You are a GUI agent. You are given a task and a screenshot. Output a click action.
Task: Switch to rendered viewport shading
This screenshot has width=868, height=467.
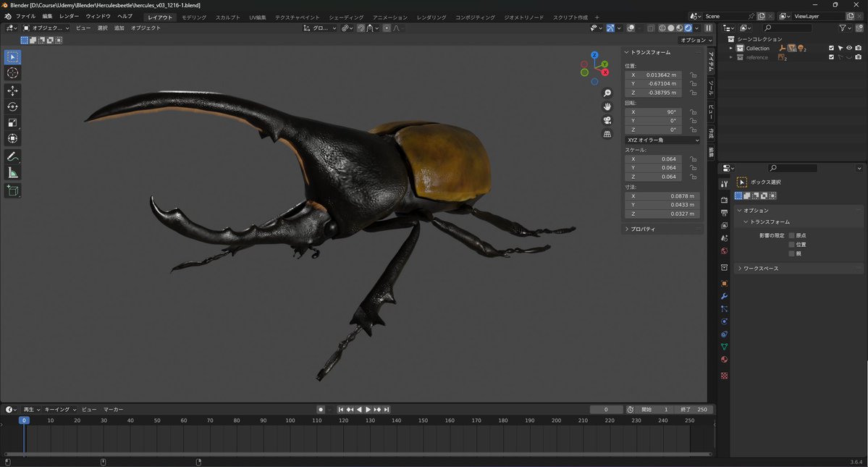(x=688, y=28)
